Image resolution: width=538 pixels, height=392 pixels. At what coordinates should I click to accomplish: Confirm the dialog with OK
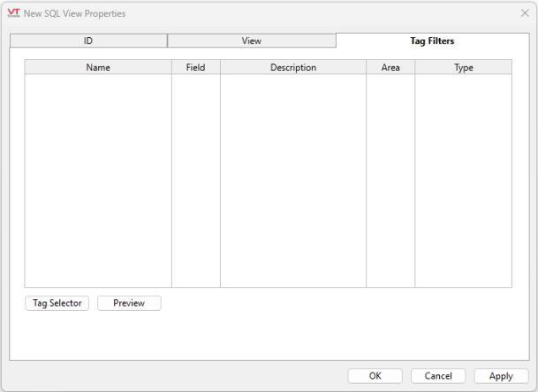pyautogui.click(x=375, y=376)
